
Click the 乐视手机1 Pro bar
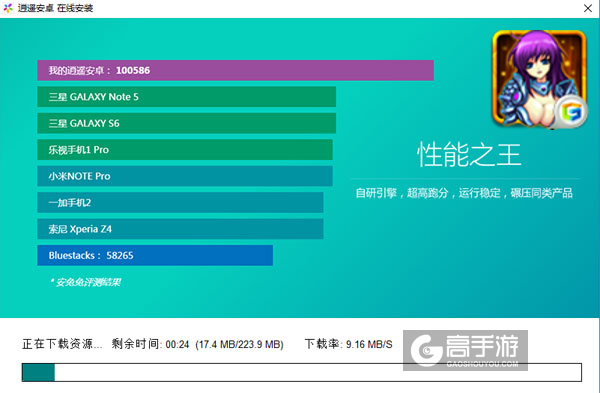185,150
